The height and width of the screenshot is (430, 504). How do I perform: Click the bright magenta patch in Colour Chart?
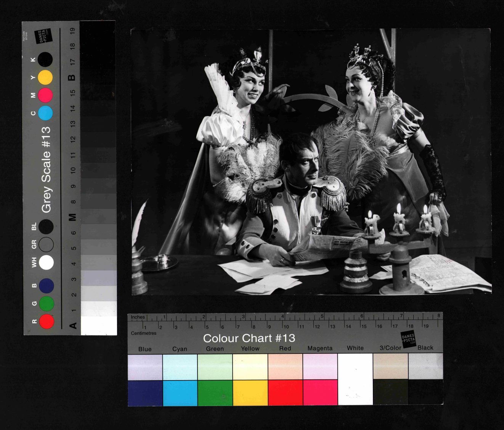point(320,393)
